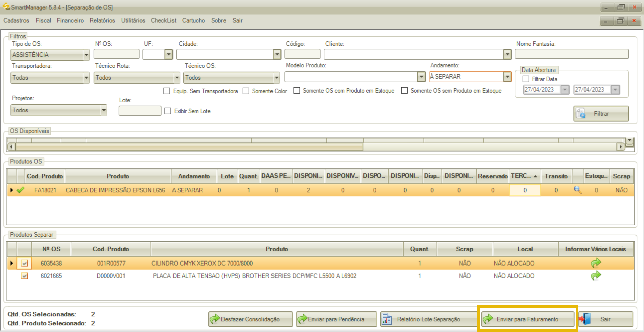Sort by TERC... column header
This screenshot has width=644, height=332.
[525, 176]
